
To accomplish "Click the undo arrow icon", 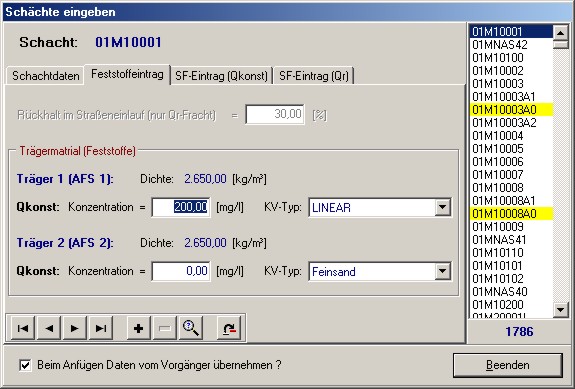I will pyautogui.click(x=229, y=328).
